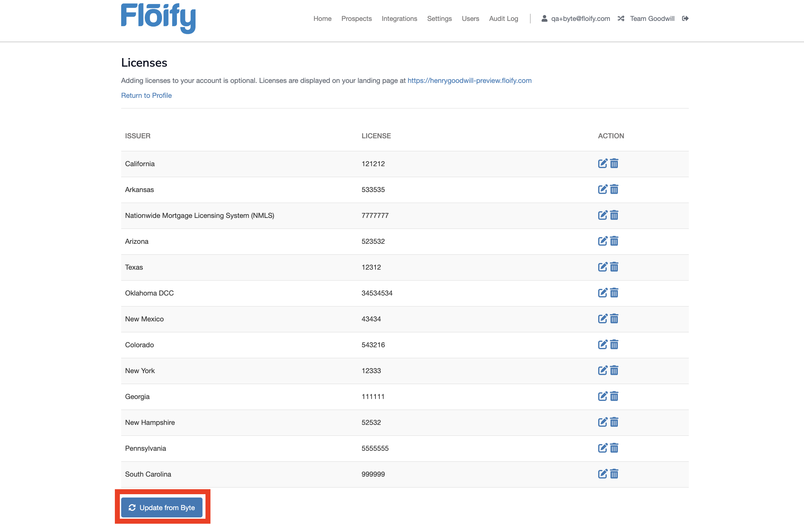This screenshot has width=804, height=532.
Task: Edit the New York license
Action: pyautogui.click(x=602, y=370)
